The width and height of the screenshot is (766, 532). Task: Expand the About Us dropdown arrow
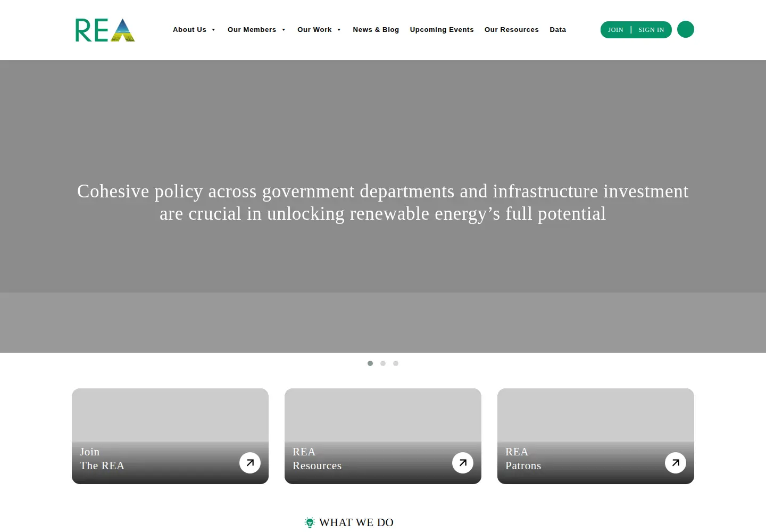213,30
